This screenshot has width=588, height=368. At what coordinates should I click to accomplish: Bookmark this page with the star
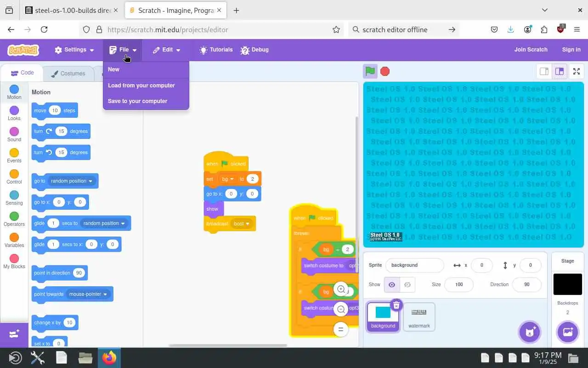pos(336,29)
